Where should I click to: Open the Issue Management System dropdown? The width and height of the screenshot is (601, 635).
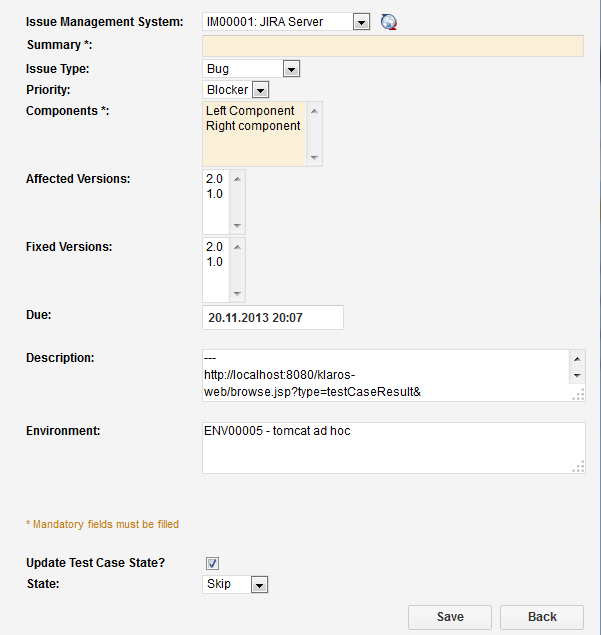(361, 22)
